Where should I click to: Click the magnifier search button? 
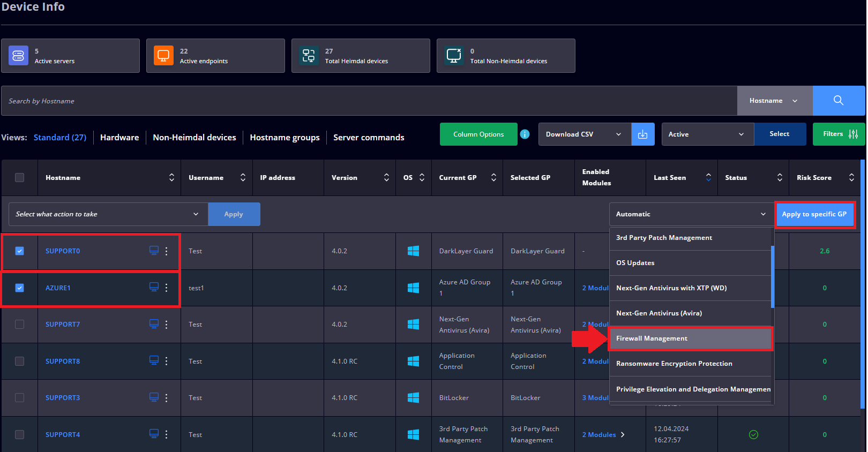pyautogui.click(x=839, y=101)
